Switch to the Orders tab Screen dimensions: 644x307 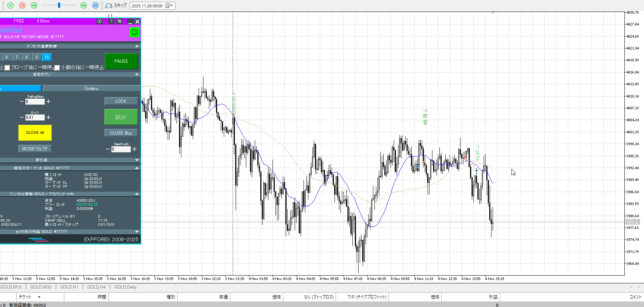(91, 89)
